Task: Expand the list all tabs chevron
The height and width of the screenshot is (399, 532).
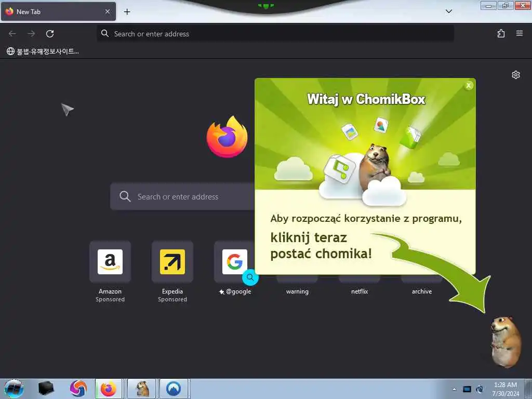Action: [448, 11]
